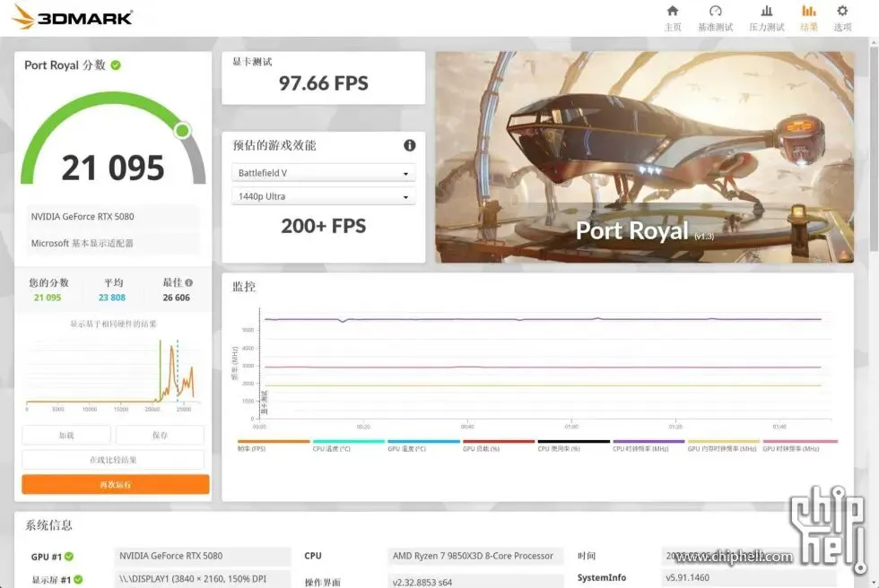The height and width of the screenshot is (588, 879).
Task: Toggle the CPU 时钟频率 purple legend
Action: 648,445
